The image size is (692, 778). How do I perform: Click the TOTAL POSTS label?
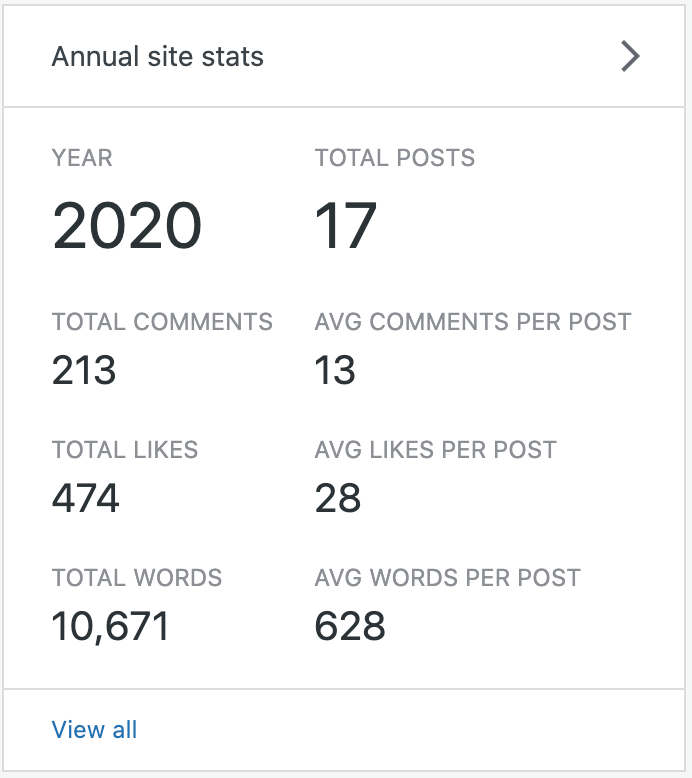click(395, 158)
